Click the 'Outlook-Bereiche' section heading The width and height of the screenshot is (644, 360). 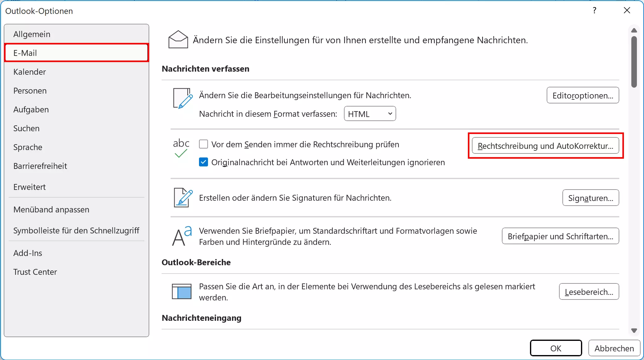click(x=196, y=262)
